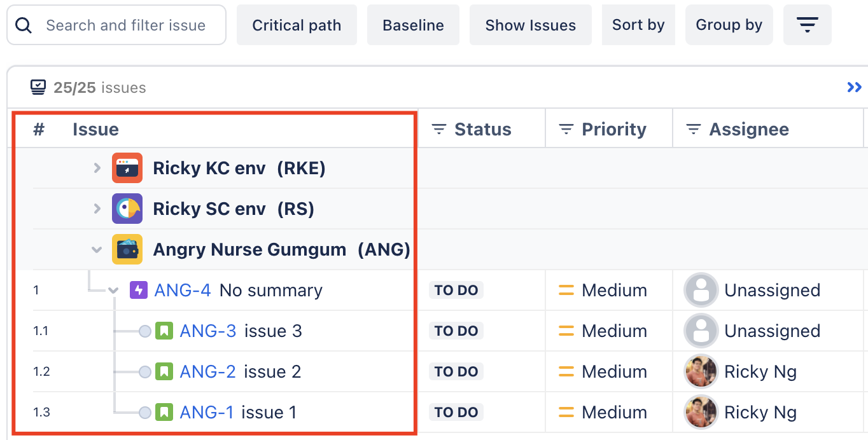Click the filter lines icon button
This screenshot has height=440, width=868.
807,25
